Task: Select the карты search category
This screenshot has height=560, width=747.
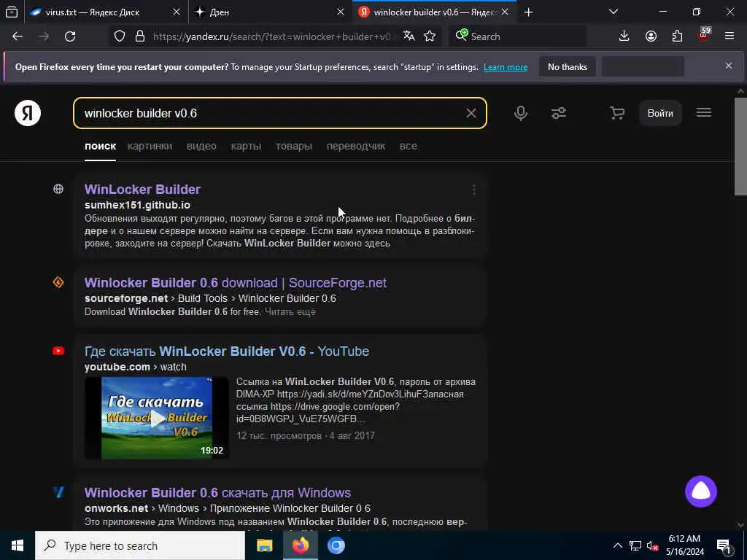Action: pyautogui.click(x=246, y=146)
